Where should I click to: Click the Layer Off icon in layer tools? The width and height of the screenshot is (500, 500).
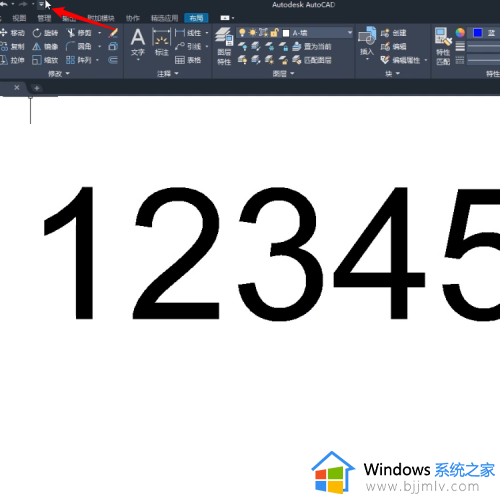[242, 46]
